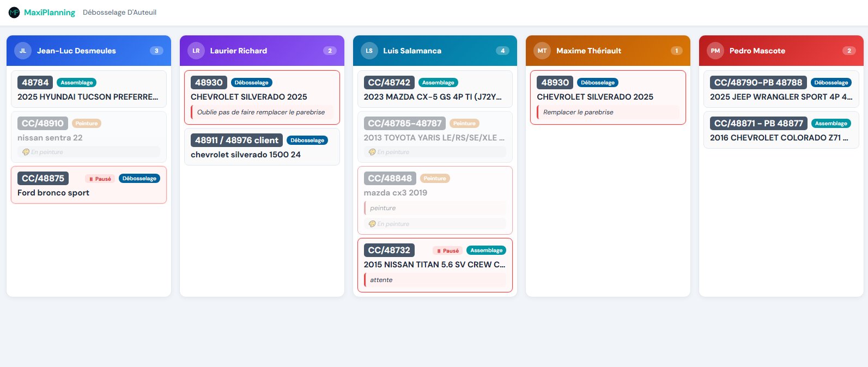Click Pausé status on CC/48732
Viewport: 868px width, 367px height.
click(448, 250)
